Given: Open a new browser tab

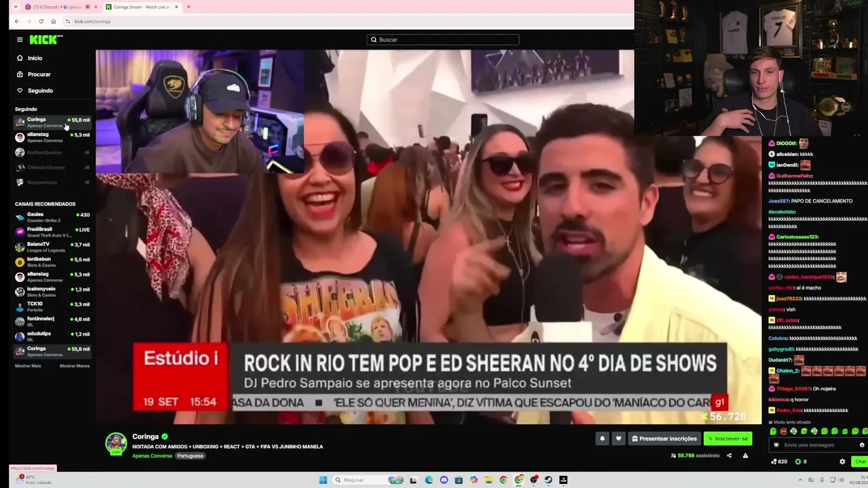Looking at the screenshot, I should [189, 7].
